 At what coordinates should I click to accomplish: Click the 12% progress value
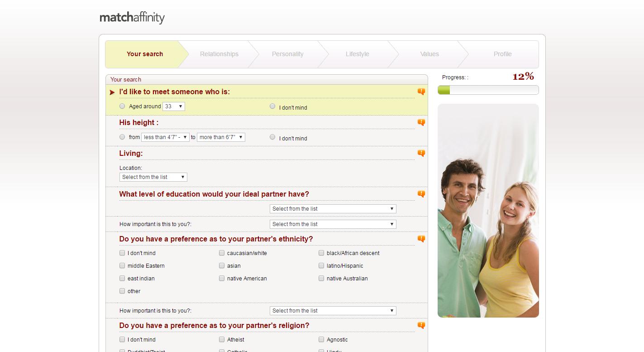pos(523,77)
